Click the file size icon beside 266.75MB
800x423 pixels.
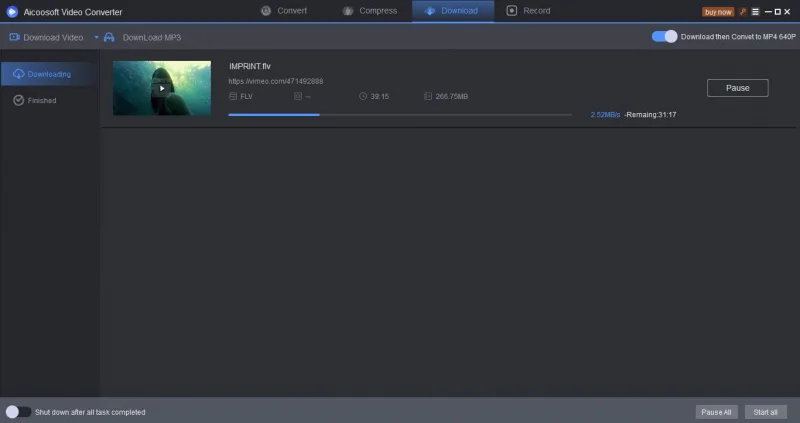[428, 96]
